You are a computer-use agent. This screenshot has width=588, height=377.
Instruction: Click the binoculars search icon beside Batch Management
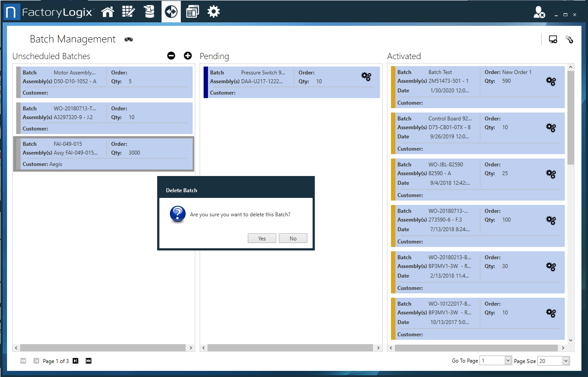click(128, 39)
